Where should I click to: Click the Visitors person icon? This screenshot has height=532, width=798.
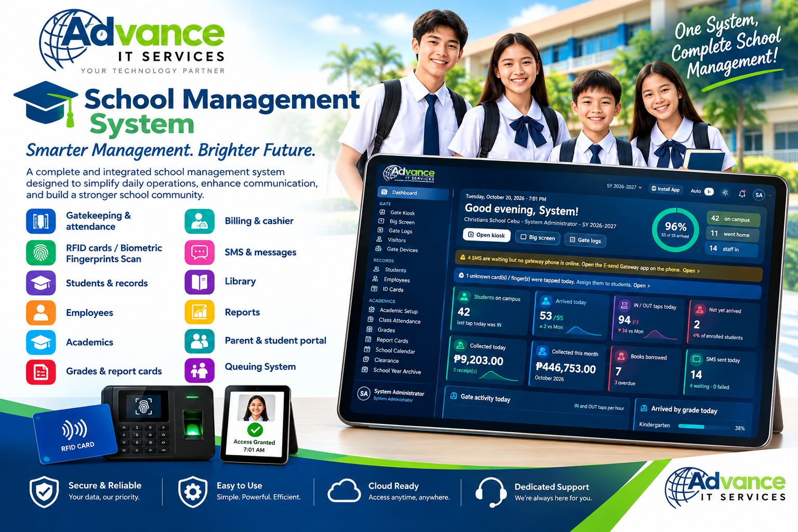(x=379, y=240)
